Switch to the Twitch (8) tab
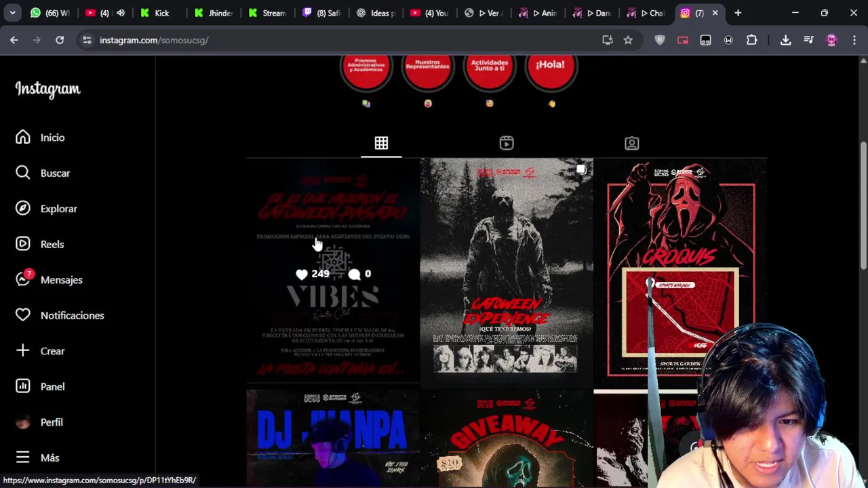The height and width of the screenshot is (488, 868). 322,13
